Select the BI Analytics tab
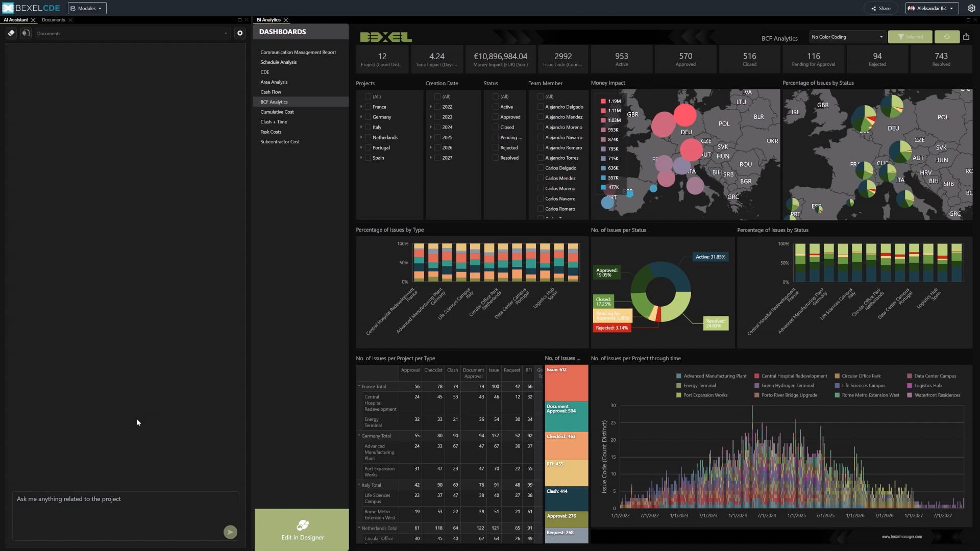The image size is (980, 551). [x=268, y=20]
